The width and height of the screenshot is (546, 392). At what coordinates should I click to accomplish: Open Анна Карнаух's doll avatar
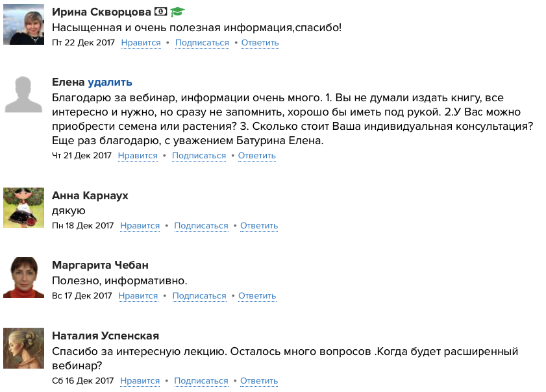coord(23,208)
